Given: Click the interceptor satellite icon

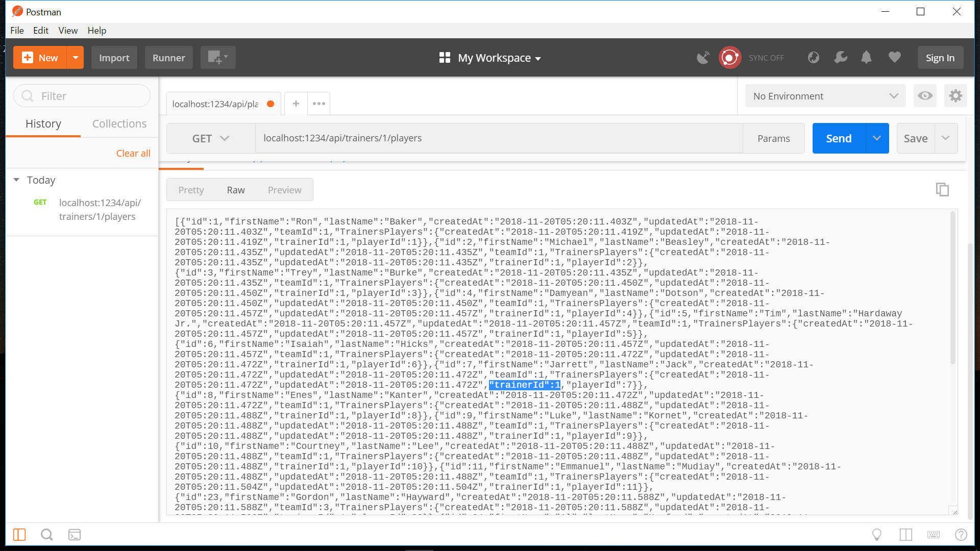Looking at the screenshot, I should click(x=703, y=58).
